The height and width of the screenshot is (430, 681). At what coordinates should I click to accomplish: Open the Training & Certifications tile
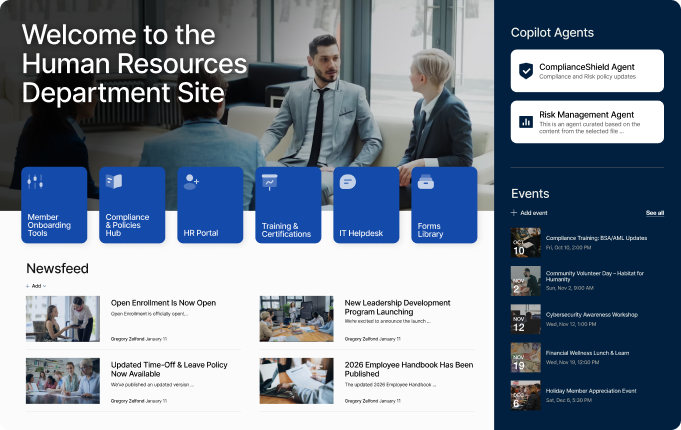click(x=288, y=205)
